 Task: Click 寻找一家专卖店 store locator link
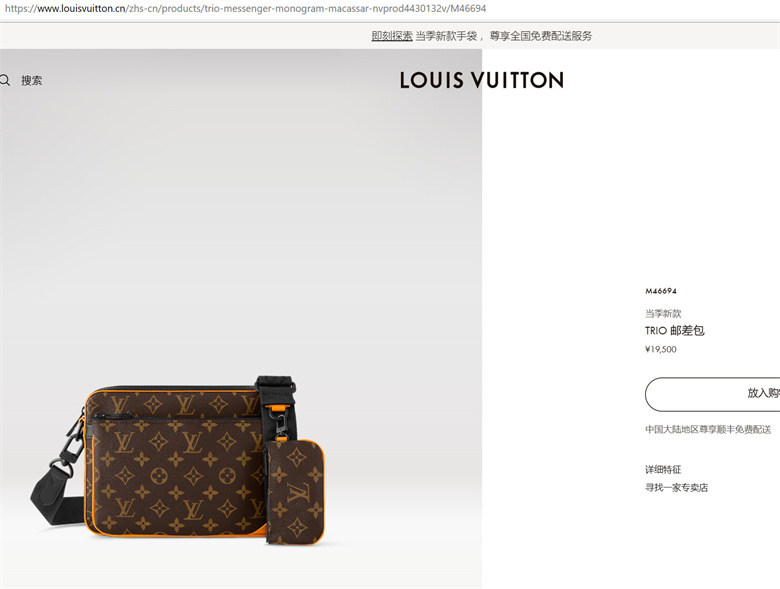tap(677, 488)
